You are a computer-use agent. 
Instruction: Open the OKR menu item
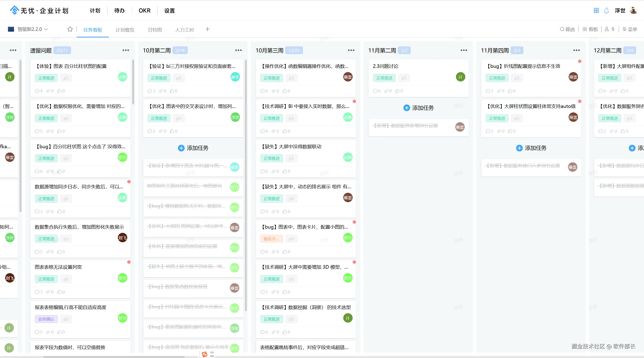(144, 11)
